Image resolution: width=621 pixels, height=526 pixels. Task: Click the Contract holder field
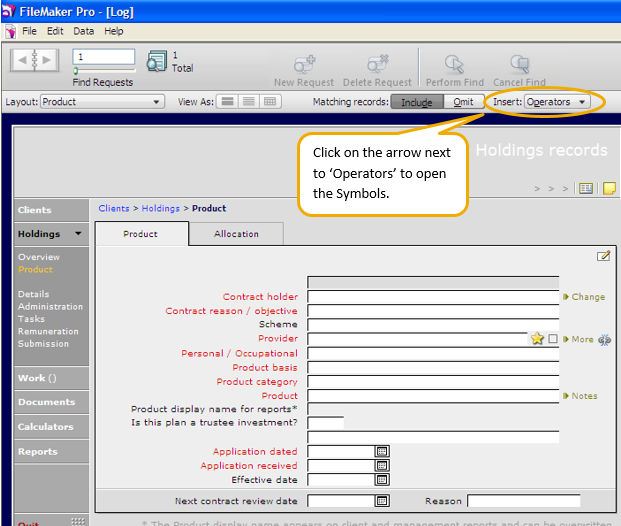pyautogui.click(x=433, y=297)
